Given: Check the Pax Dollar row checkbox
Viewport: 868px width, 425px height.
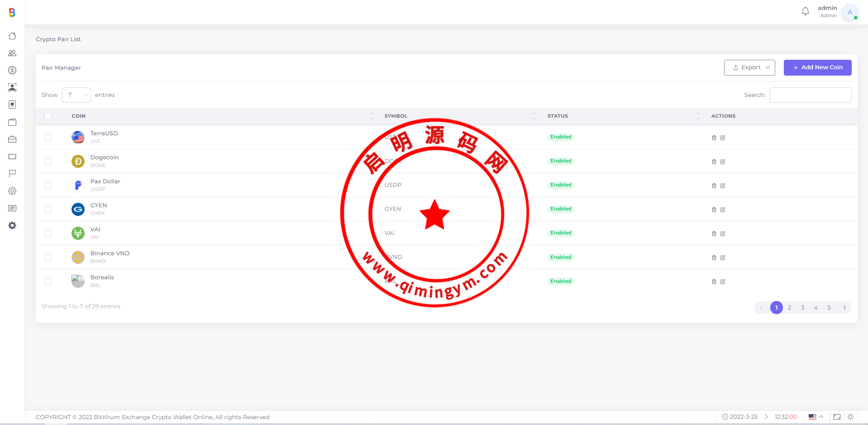Looking at the screenshot, I should 48,185.
